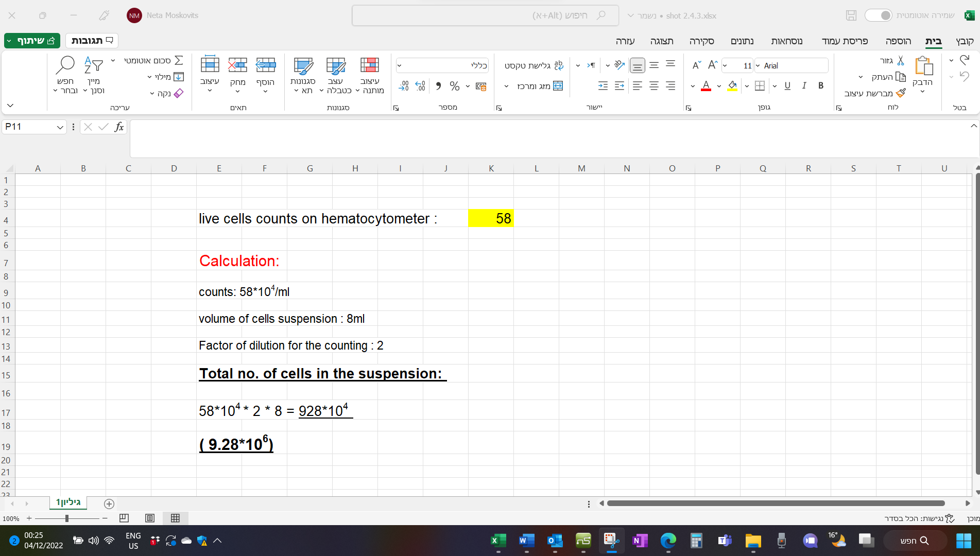Click the zoom slider handle
Viewport: 980px width, 556px height.
[67, 518]
